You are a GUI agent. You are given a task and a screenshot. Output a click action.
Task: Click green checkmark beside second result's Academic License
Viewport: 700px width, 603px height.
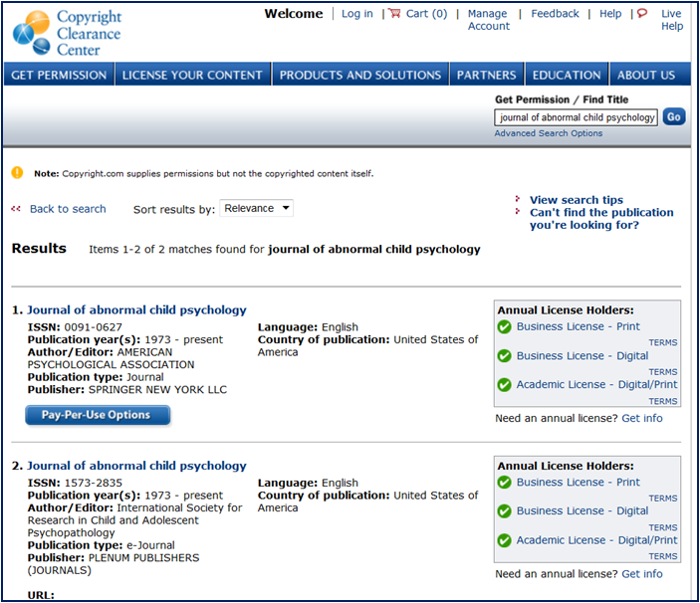coord(504,540)
